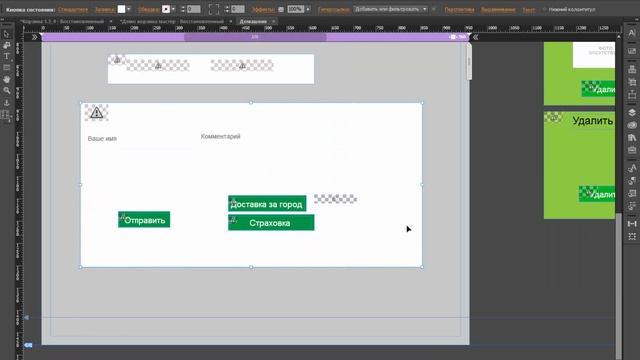Click the 'Отправить' button on canvas
The height and width of the screenshot is (360, 640).
coord(144,220)
